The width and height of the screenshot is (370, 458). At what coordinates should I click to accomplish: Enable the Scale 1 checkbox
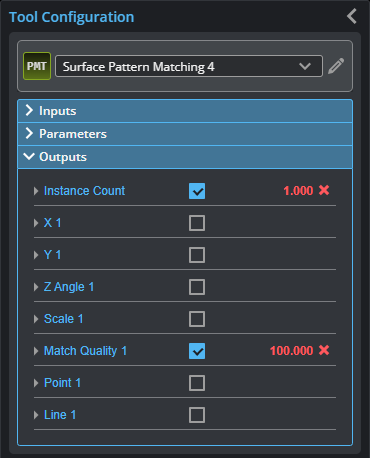click(197, 319)
